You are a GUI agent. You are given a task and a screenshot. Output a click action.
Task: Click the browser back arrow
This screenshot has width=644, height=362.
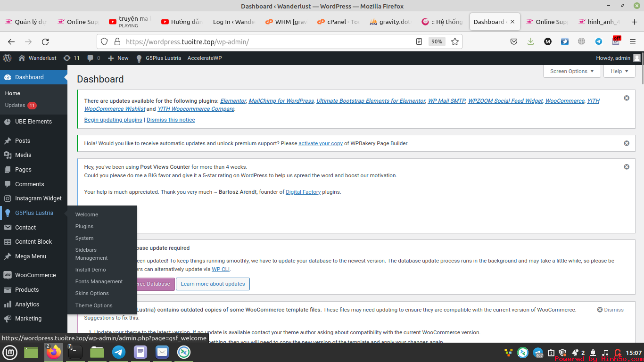pyautogui.click(x=11, y=41)
